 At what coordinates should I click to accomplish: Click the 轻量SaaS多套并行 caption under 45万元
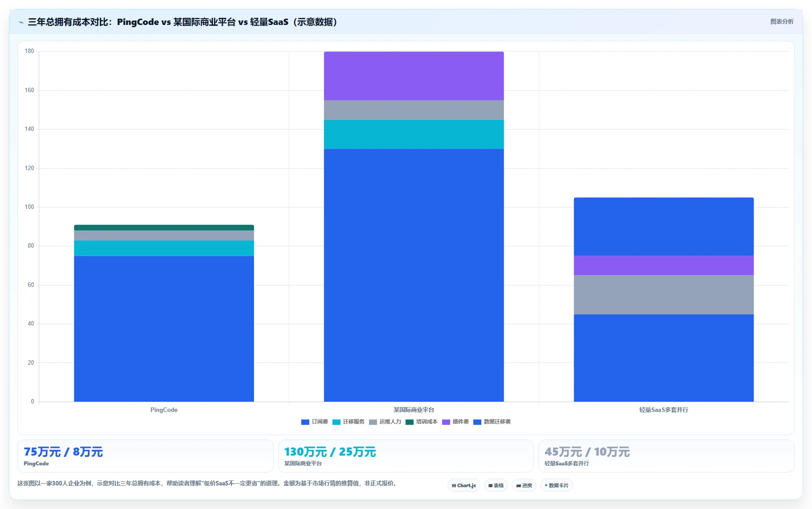tap(567, 464)
